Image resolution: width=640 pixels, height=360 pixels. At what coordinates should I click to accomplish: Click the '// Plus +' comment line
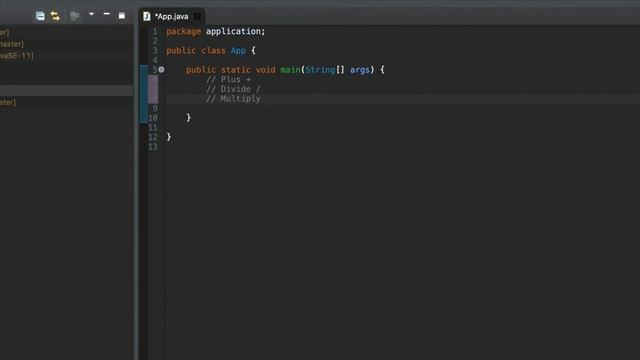point(228,80)
